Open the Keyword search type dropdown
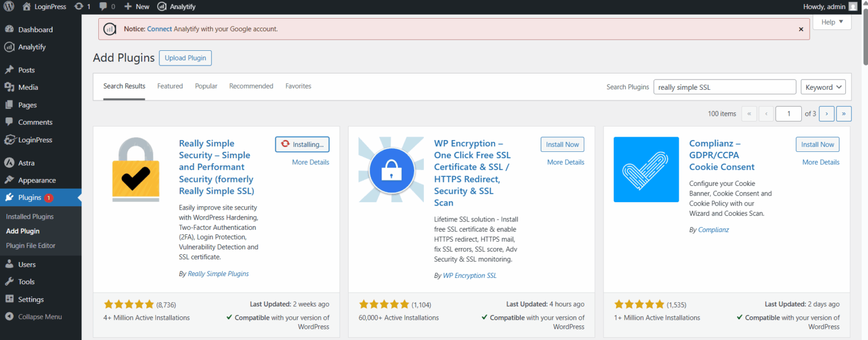 coord(823,87)
